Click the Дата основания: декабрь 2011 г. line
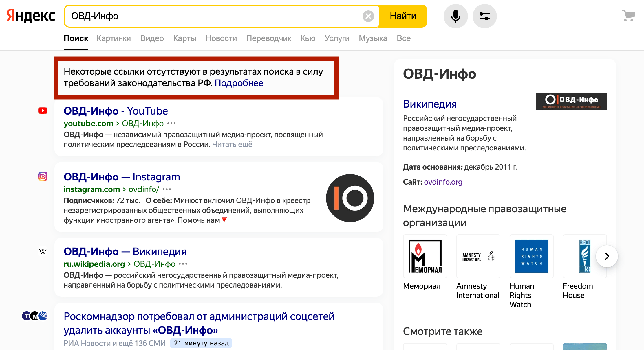The image size is (644, 350). click(x=460, y=167)
